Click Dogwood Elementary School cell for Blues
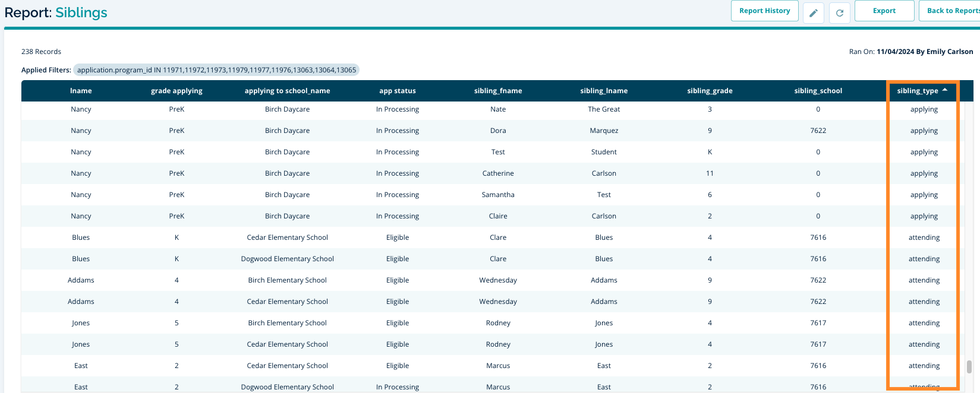This screenshot has height=393, width=980. tap(287, 259)
